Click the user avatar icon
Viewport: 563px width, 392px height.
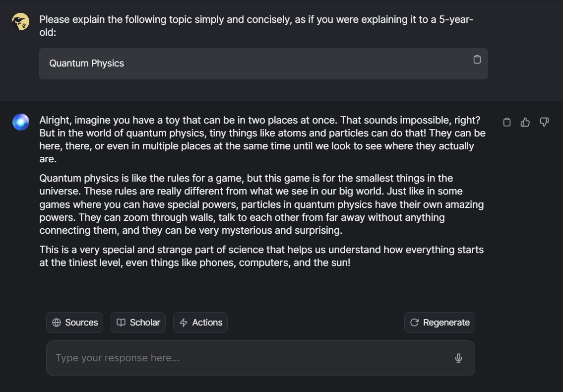[20, 21]
